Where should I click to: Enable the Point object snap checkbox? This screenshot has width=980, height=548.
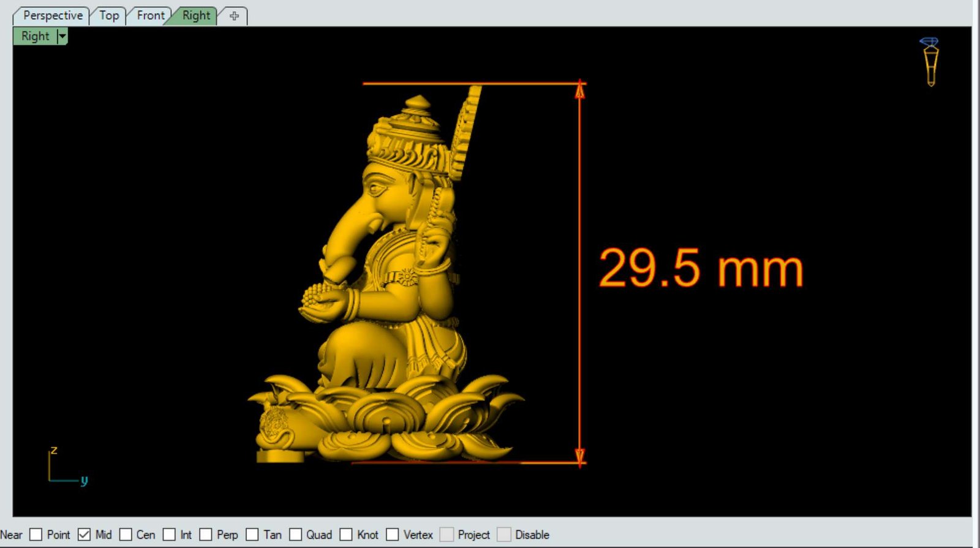36,535
